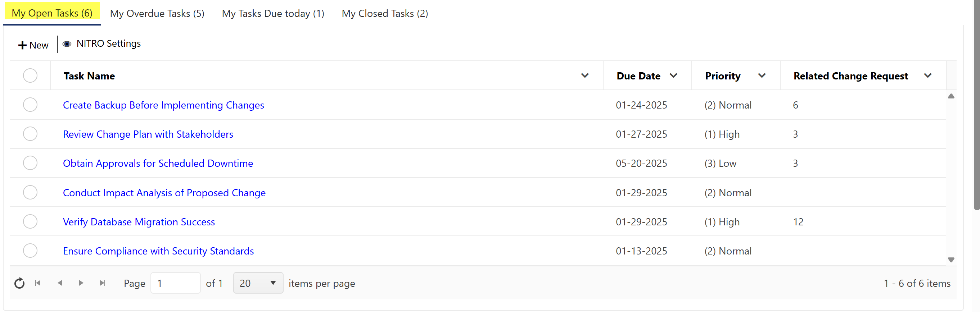980x312 pixels.
Task: Go to the last page arrow icon
Action: click(x=102, y=283)
